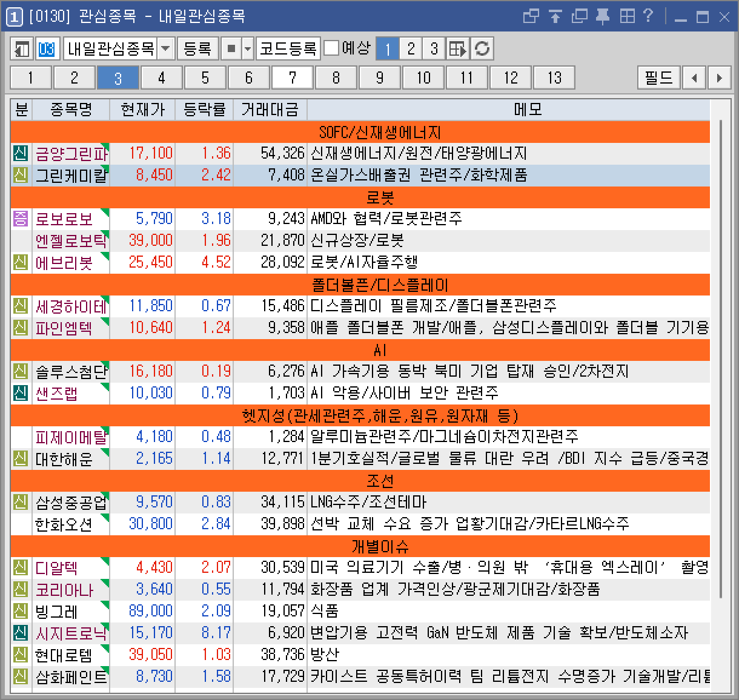Select view mode 2 toggle button
The width and height of the screenshot is (739, 700).
tap(411, 48)
